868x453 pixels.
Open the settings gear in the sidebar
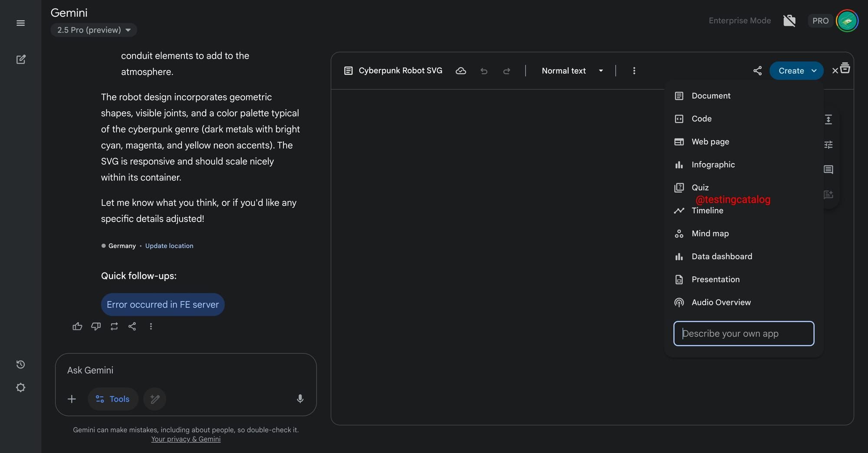tap(20, 387)
